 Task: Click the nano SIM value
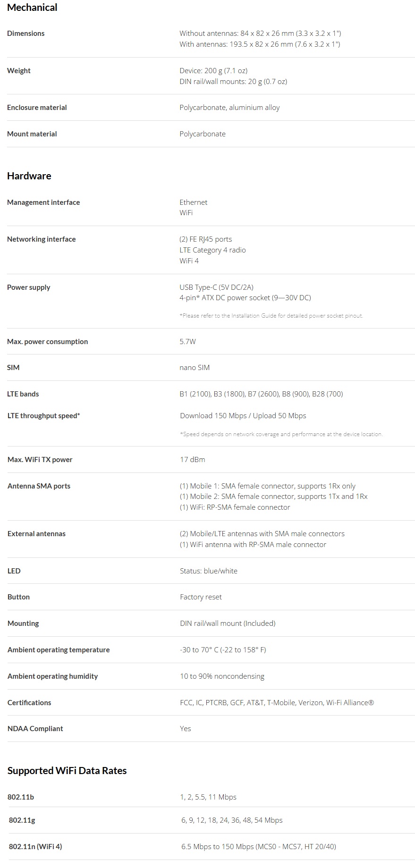195,368
